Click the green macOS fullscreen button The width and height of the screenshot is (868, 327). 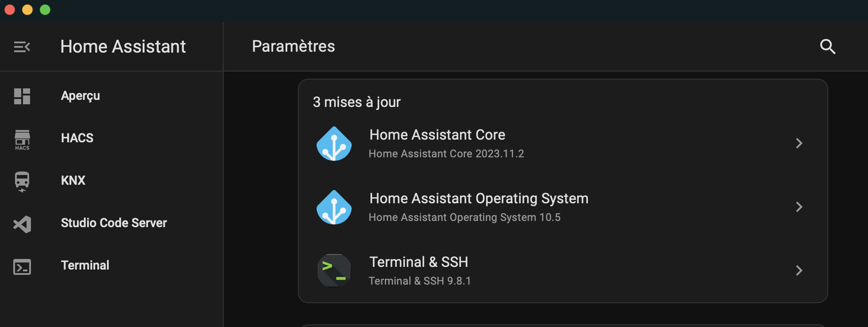tap(45, 10)
